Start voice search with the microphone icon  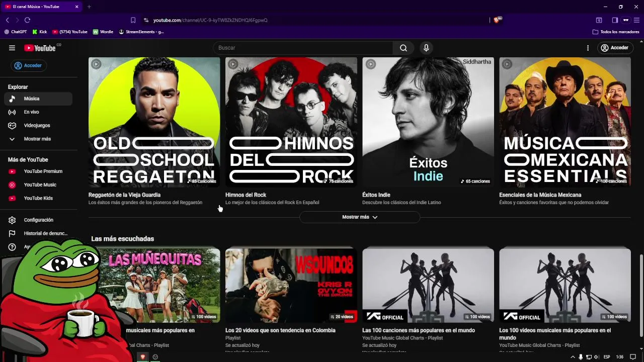426,48
